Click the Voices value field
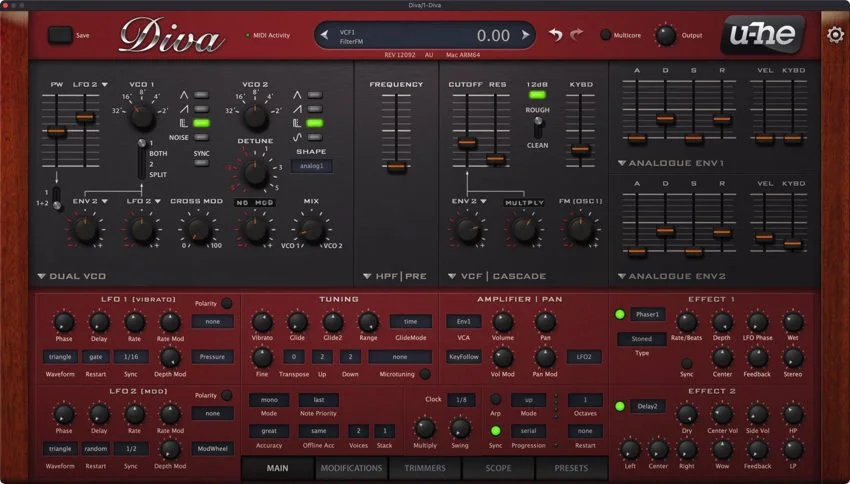Image resolution: width=850 pixels, height=484 pixels. click(358, 431)
